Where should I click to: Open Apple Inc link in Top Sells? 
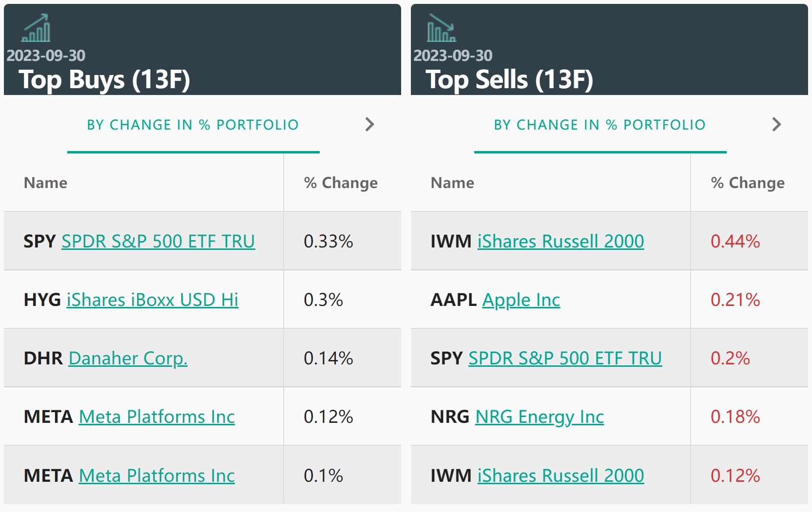click(521, 300)
